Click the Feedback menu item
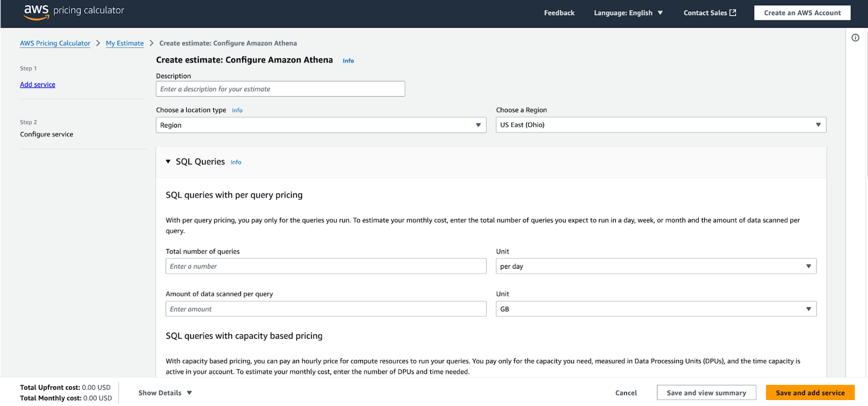Viewport: 868px width, 406px height. (x=559, y=13)
